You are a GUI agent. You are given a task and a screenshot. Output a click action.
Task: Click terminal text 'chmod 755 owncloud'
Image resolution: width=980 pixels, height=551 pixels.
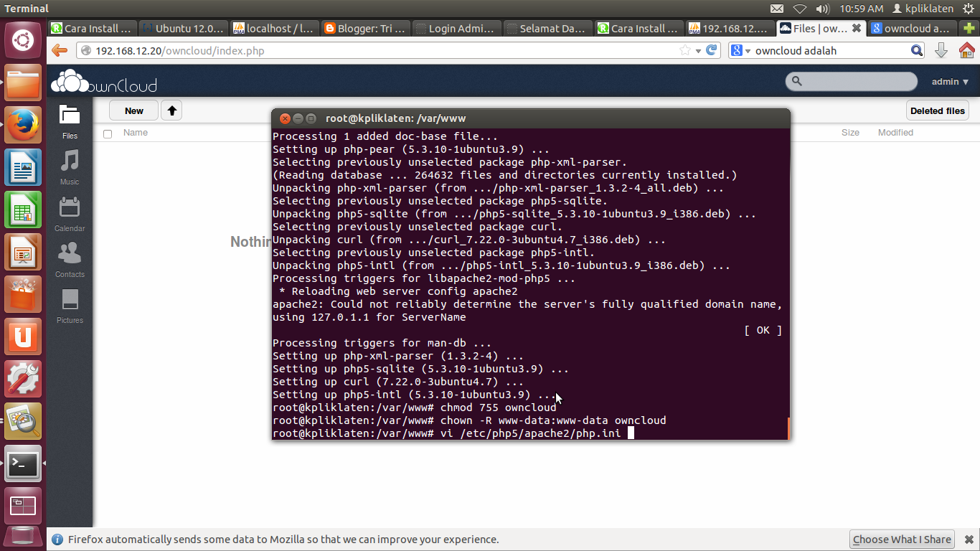pos(498,408)
